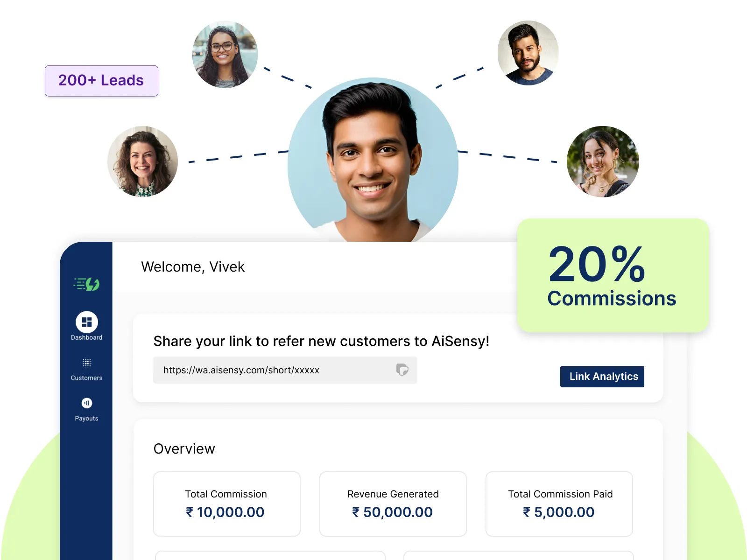Click the 200+ Leads badge

(101, 80)
